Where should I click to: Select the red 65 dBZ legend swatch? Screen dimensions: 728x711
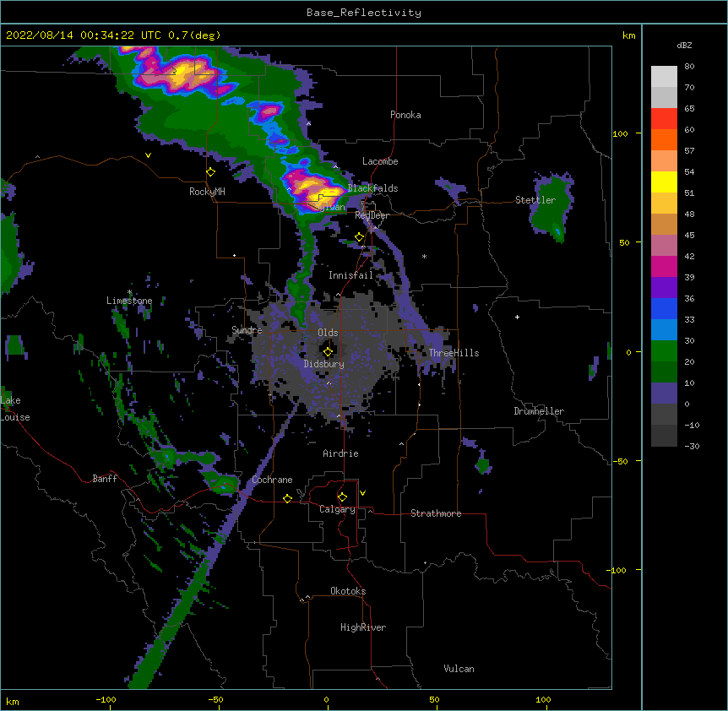coord(664,118)
